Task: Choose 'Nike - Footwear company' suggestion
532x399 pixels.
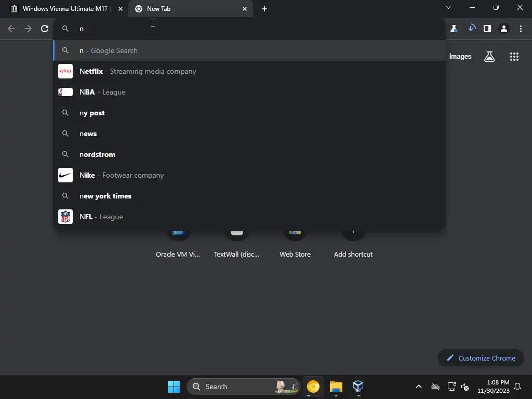Action: pos(249,175)
